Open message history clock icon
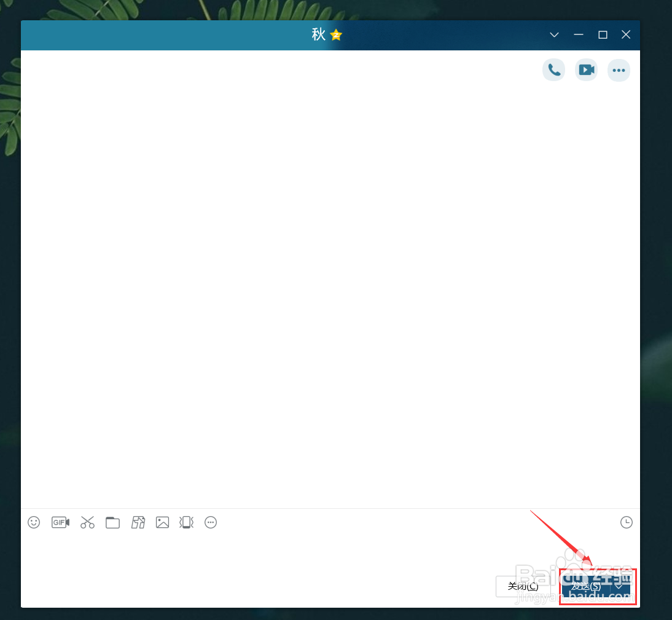672x620 pixels. (x=627, y=522)
